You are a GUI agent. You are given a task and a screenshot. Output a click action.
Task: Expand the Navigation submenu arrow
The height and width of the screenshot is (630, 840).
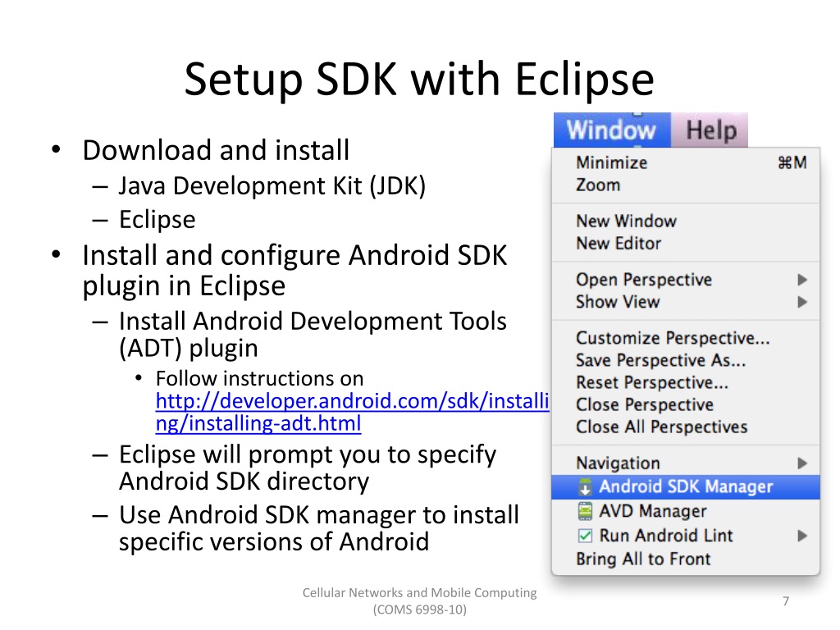pyautogui.click(x=802, y=463)
